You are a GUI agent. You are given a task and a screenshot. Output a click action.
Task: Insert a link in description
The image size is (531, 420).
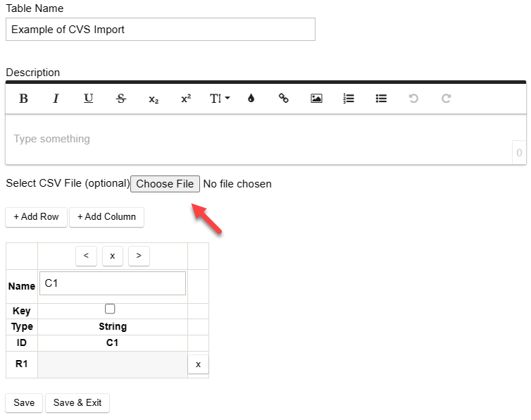[284, 99]
